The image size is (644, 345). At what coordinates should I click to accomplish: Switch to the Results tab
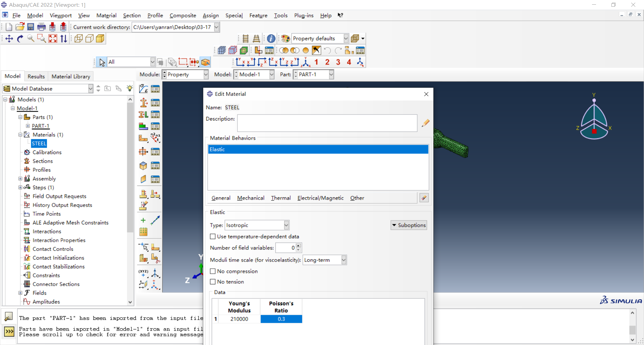[x=36, y=76]
